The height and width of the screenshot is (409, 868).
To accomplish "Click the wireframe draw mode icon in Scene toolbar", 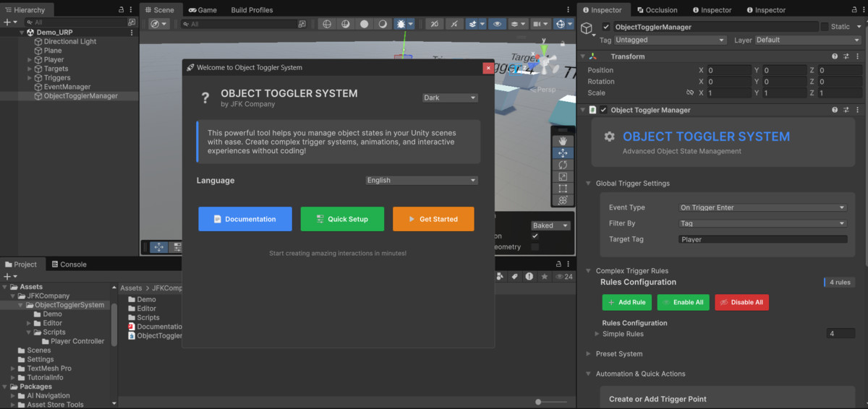I will point(327,24).
